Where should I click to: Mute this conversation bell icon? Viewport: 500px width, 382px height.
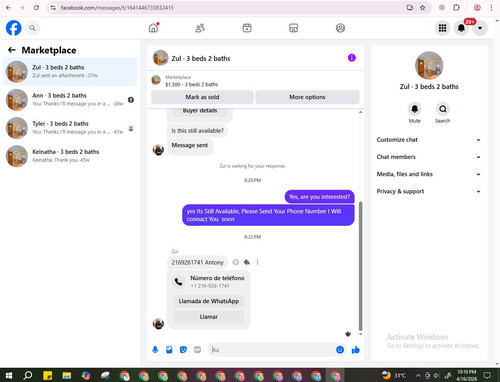[x=415, y=109]
